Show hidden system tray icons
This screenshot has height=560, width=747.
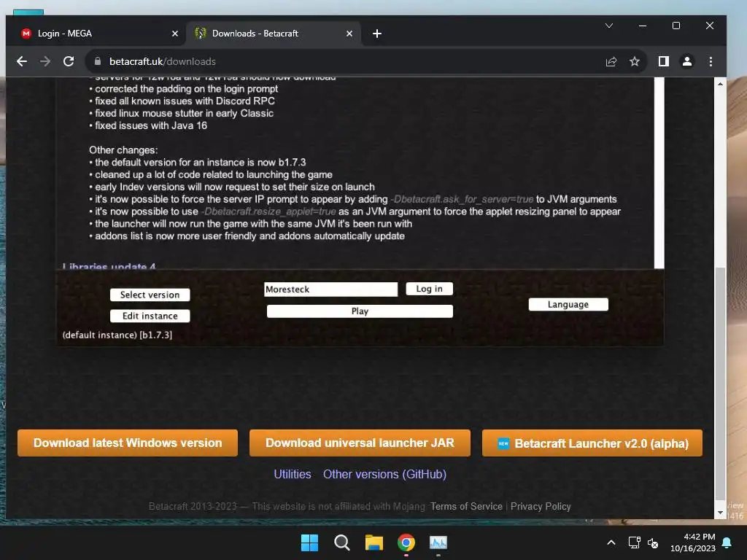pyautogui.click(x=611, y=542)
